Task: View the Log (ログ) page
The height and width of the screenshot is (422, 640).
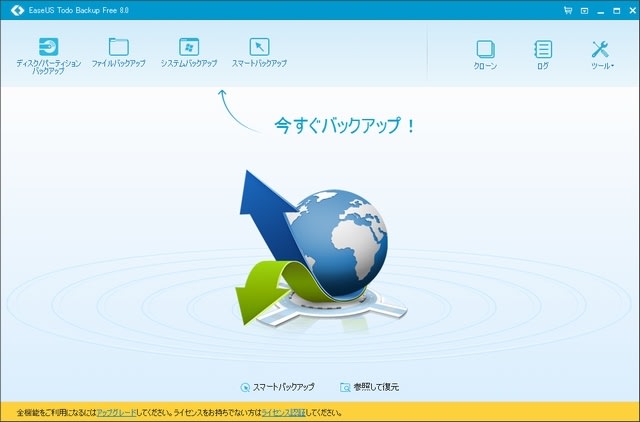Action: pyautogui.click(x=542, y=50)
